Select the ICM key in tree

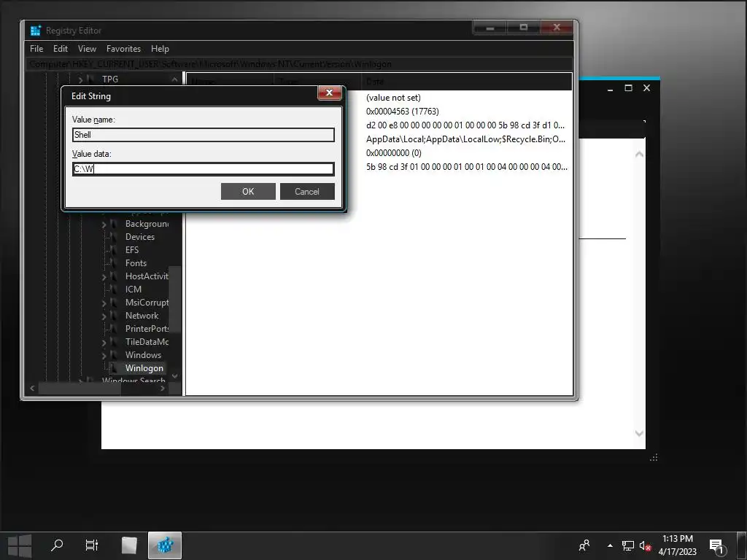(x=133, y=289)
